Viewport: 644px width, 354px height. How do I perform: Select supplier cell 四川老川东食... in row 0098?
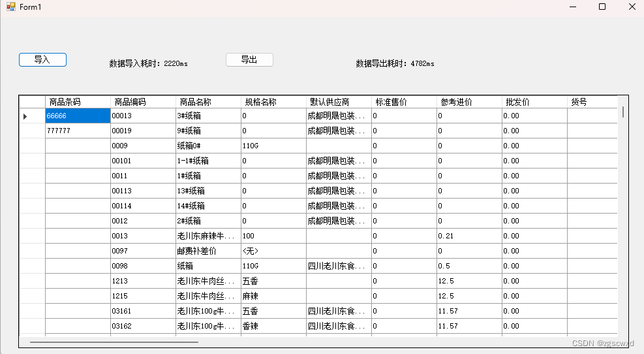[x=339, y=266]
